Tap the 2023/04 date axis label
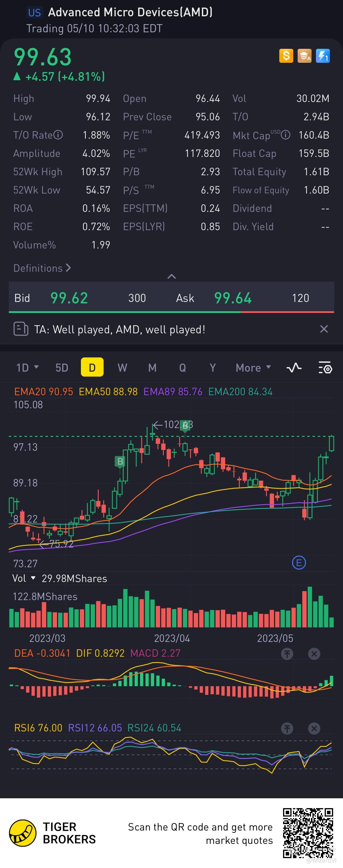Image resolution: width=343 pixels, height=868 pixels. tap(172, 638)
